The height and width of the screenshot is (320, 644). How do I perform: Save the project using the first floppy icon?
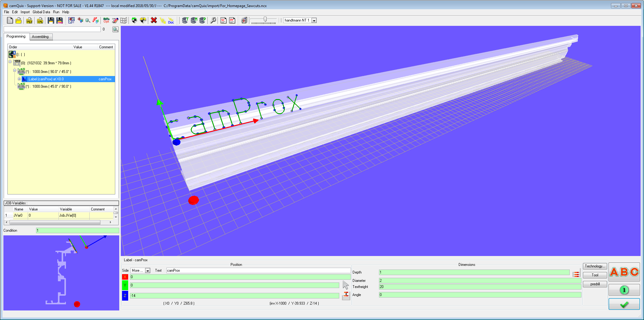(51, 20)
